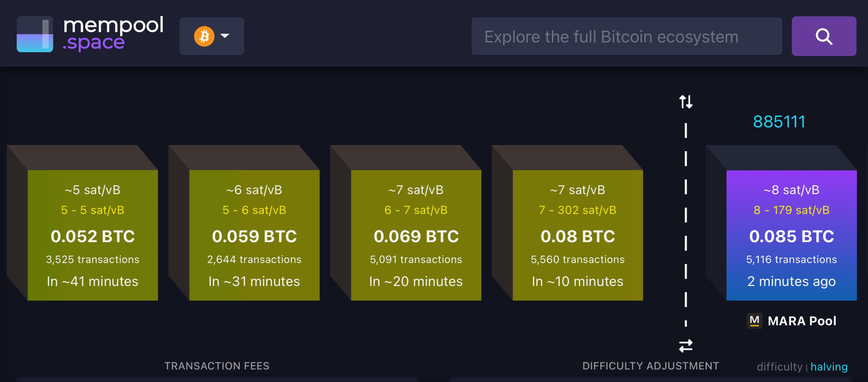Screen dimensions: 868x382
Task: Open mempool block arriving in ~20 minutes
Action: pos(416,236)
